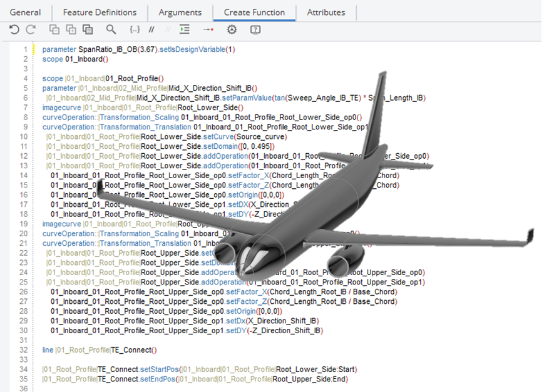Image resolution: width=554 pixels, height=392 pixels.
Task: Click the undo arrow icon
Action: click(x=14, y=29)
